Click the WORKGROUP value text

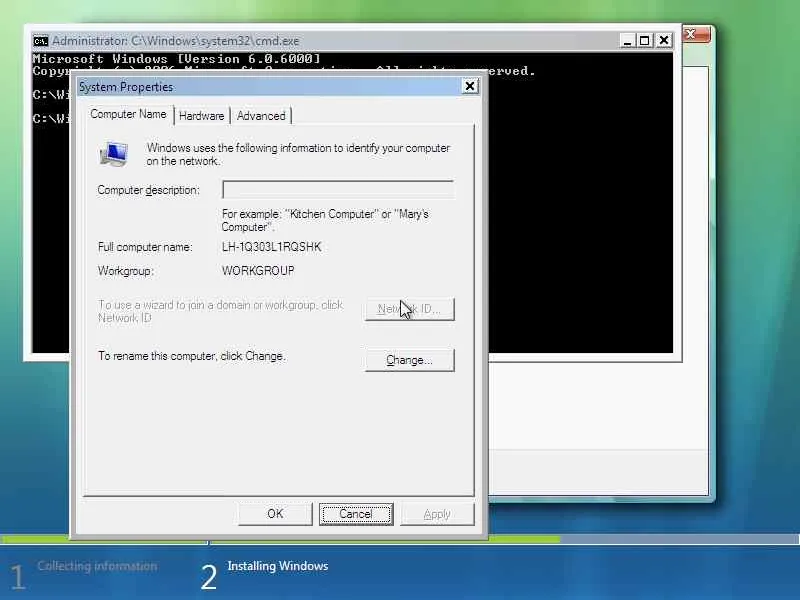(258, 271)
